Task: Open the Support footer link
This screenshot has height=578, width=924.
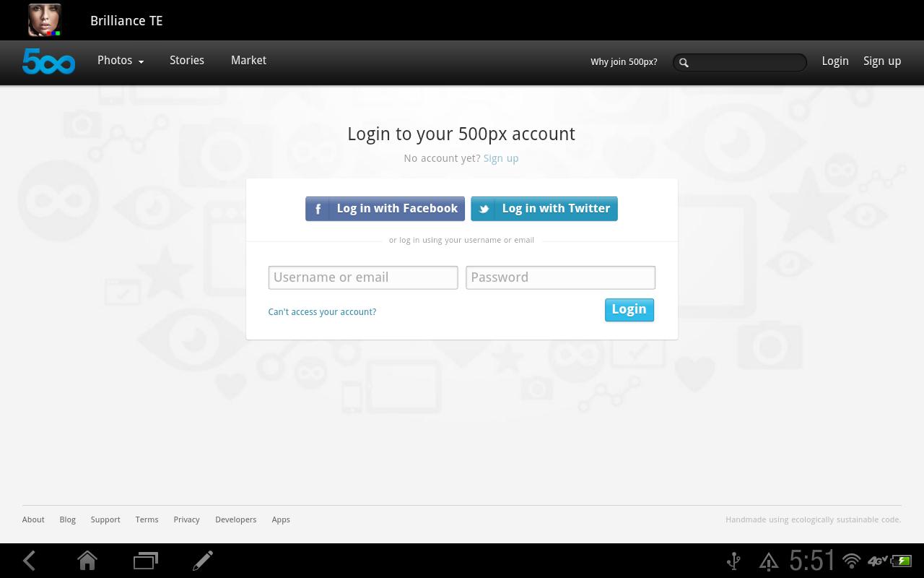Action: pyautogui.click(x=105, y=519)
